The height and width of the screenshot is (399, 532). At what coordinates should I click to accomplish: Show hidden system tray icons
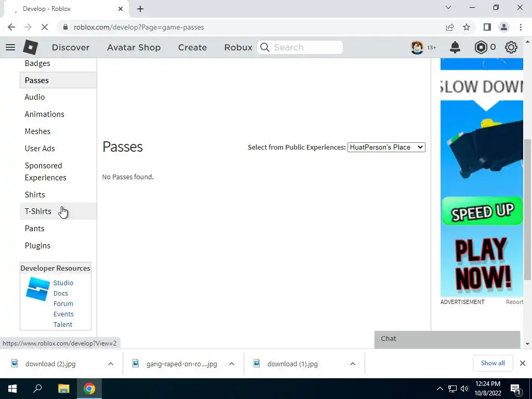click(x=440, y=389)
